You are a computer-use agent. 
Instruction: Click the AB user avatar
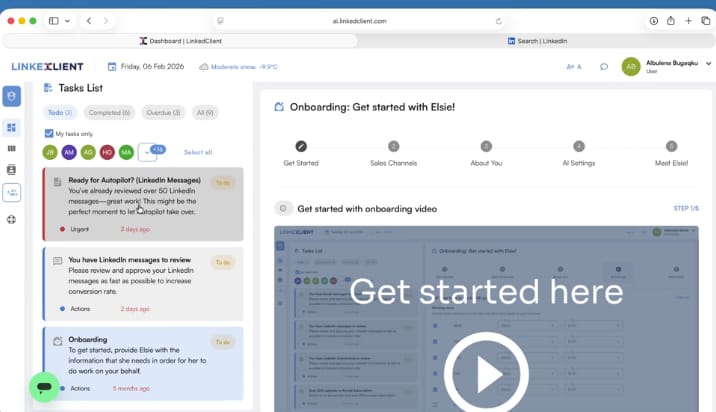pyautogui.click(x=631, y=67)
